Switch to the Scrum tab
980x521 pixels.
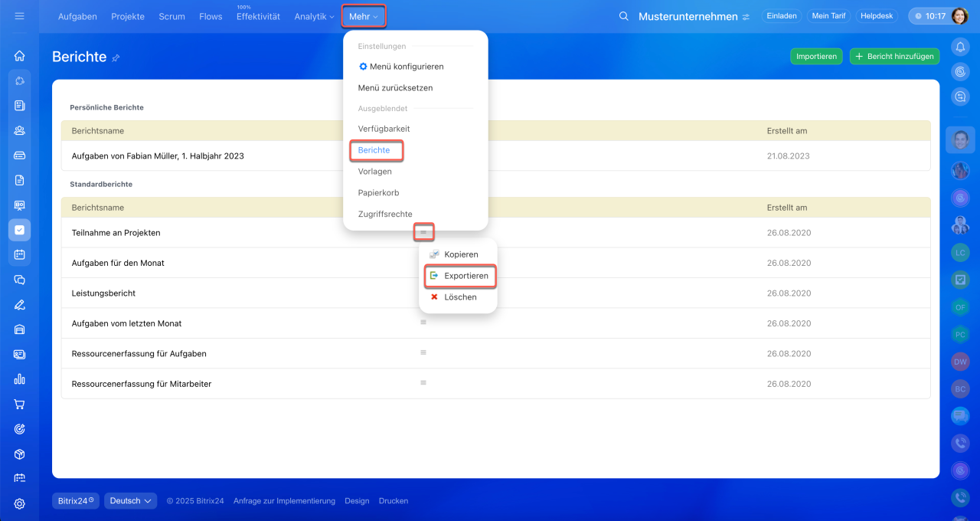point(171,16)
